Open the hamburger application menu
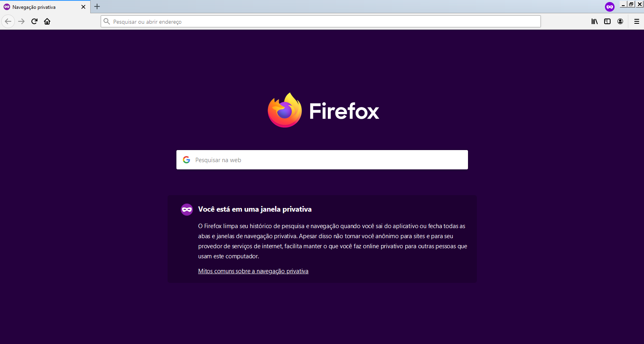 click(x=637, y=21)
